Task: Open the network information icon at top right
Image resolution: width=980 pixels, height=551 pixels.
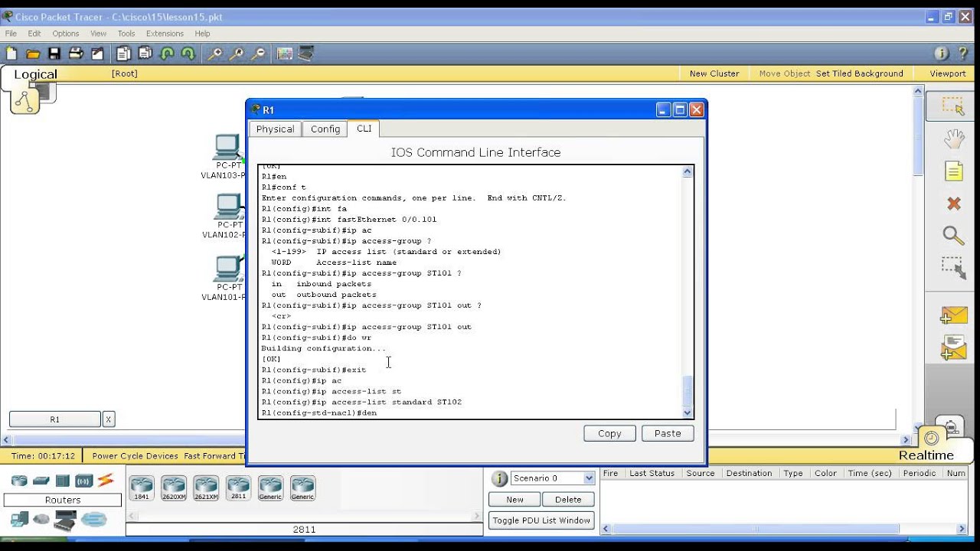Action: coord(942,54)
